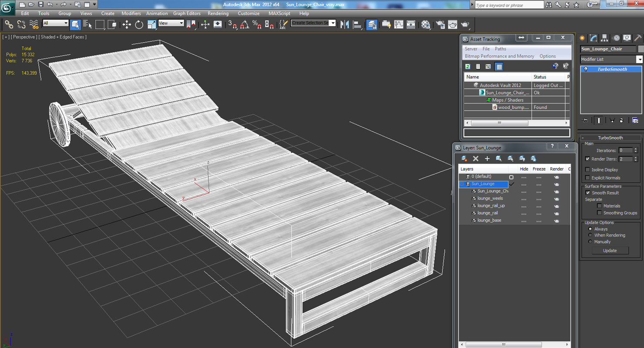Open Create Selection Set dropdown
The width and height of the screenshot is (644, 348).
click(333, 23)
